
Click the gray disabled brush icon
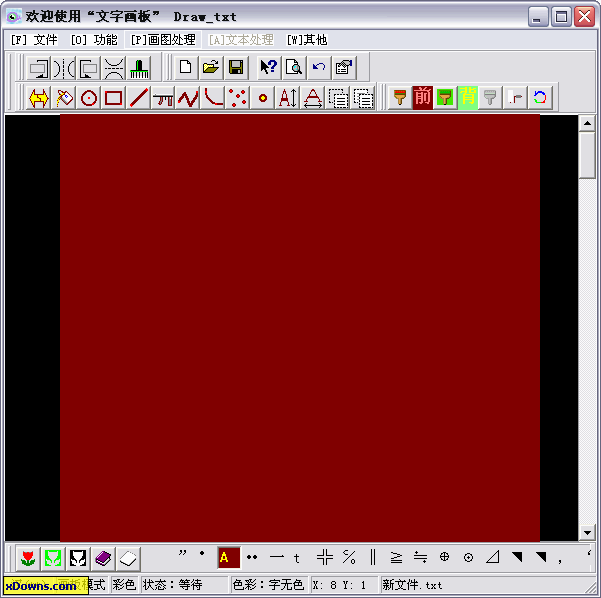coord(490,97)
